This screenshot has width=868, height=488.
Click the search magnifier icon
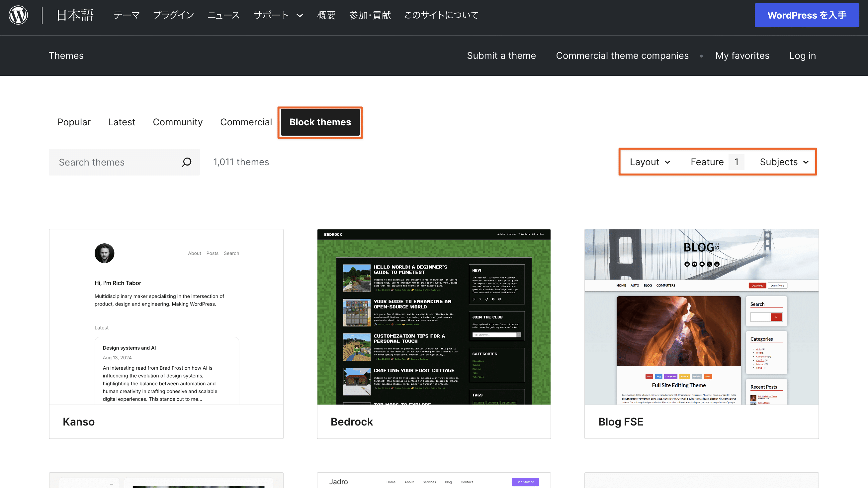click(x=186, y=162)
